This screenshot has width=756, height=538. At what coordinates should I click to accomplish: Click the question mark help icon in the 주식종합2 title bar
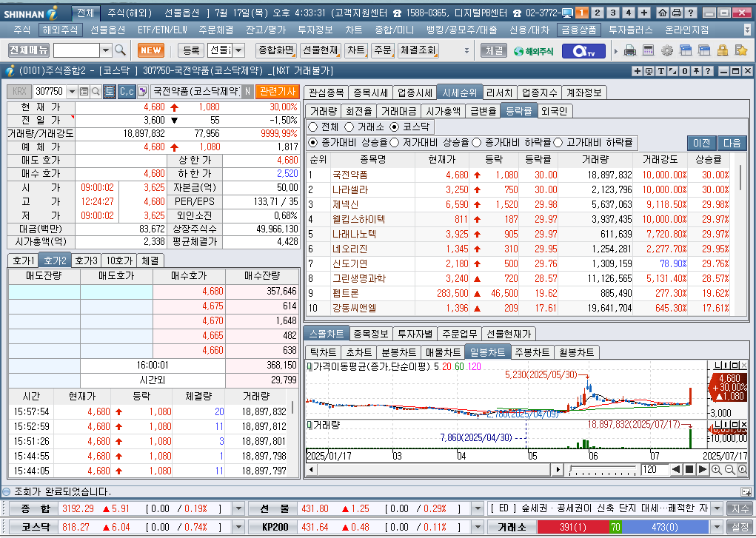[708, 71]
